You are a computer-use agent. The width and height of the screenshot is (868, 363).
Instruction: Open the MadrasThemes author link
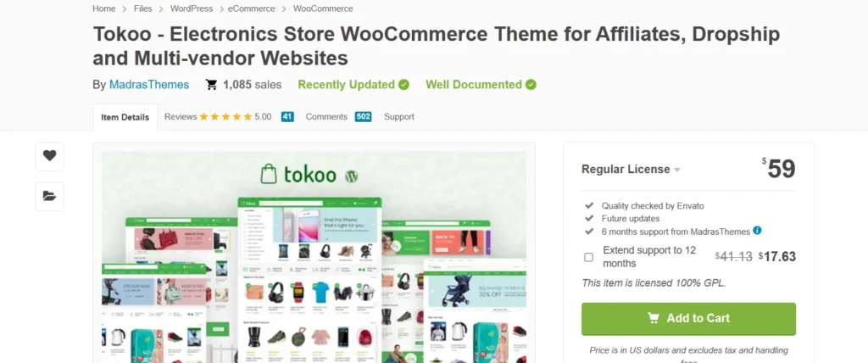(x=149, y=85)
